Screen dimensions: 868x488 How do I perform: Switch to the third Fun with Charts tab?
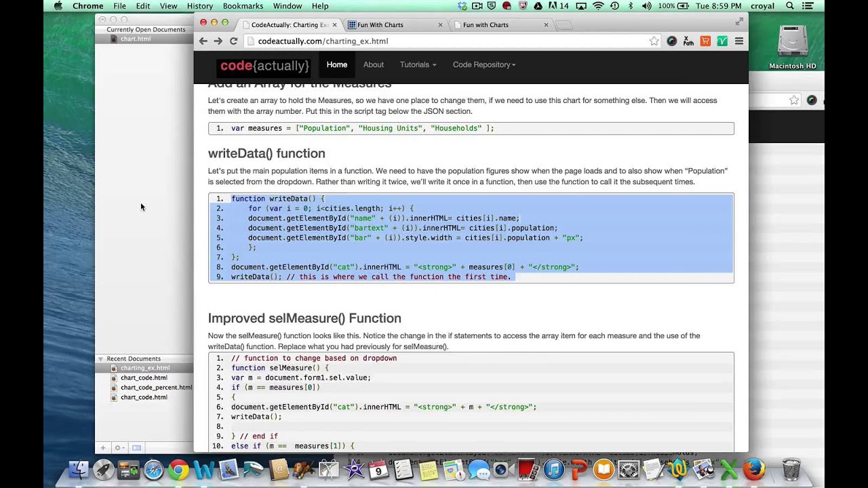(498, 25)
